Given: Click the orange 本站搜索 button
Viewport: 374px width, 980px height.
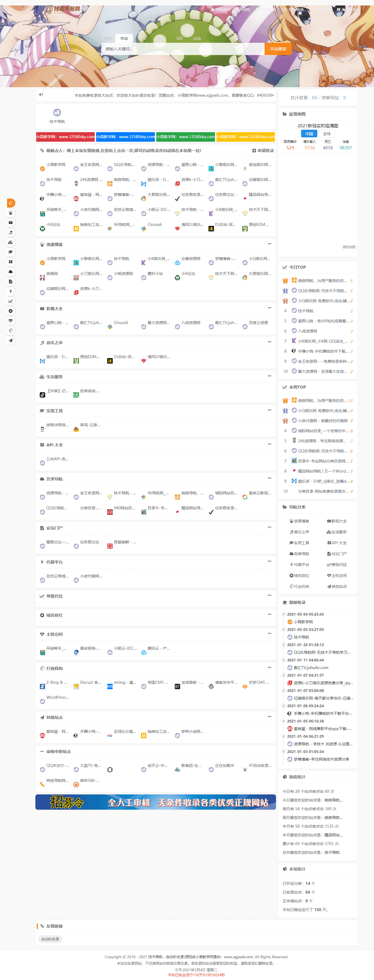Looking at the screenshot, I should (x=278, y=49).
